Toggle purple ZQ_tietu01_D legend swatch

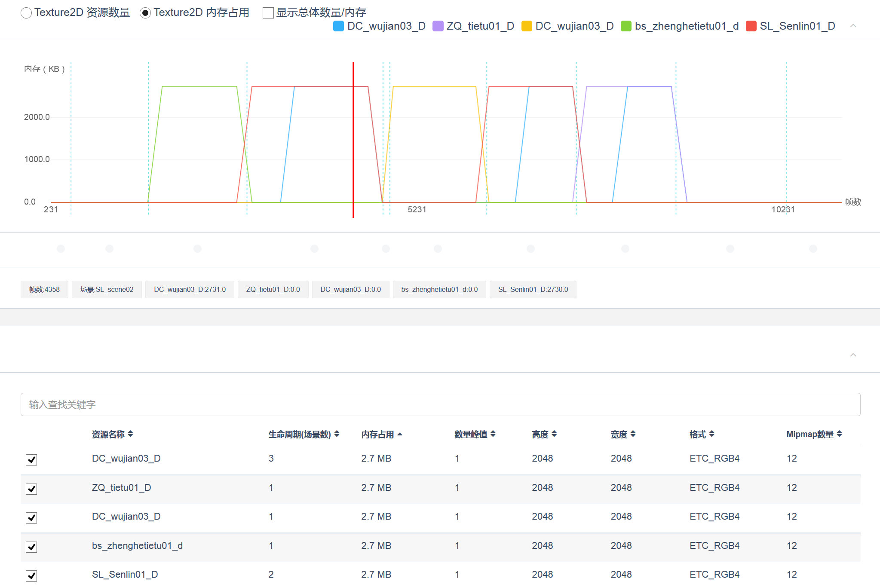(438, 26)
